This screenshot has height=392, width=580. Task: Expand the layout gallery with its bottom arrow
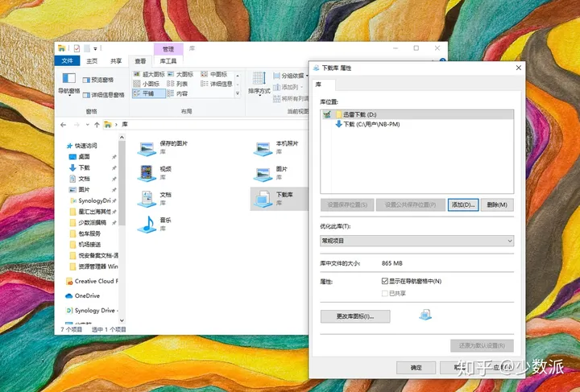click(238, 94)
